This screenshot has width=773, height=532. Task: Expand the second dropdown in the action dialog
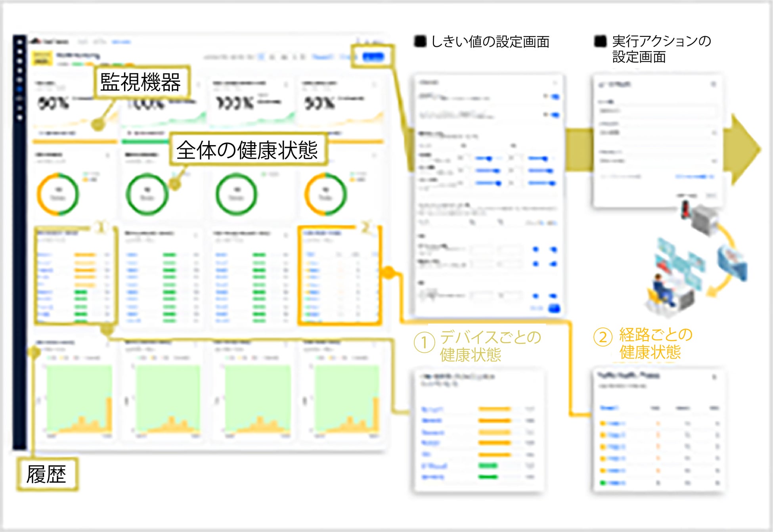pyautogui.click(x=714, y=161)
